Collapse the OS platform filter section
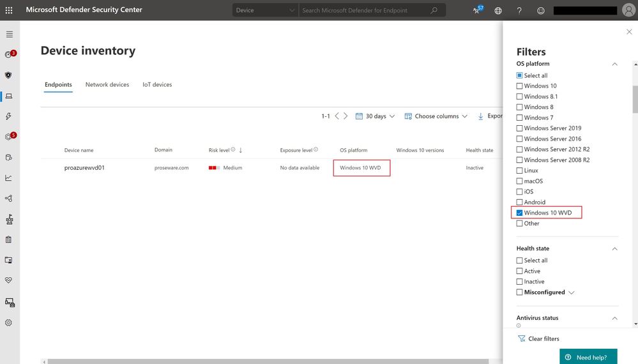Screen dimensions: 638x364 [x=614, y=64]
